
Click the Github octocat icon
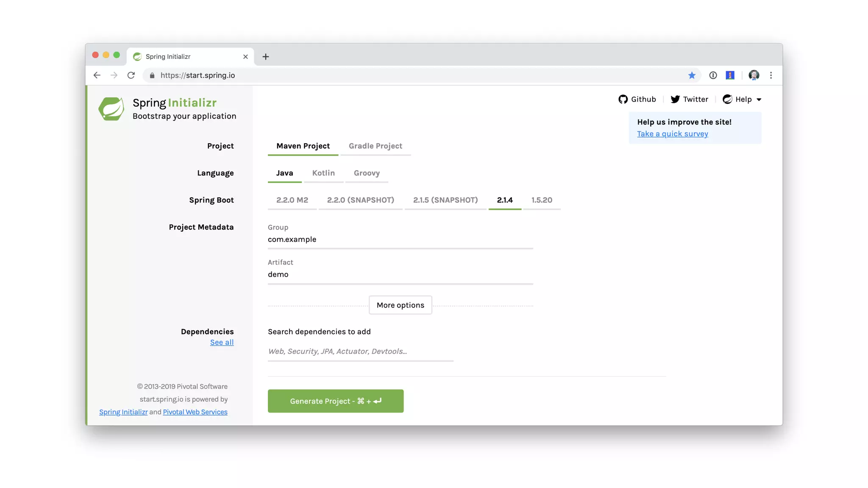(623, 99)
